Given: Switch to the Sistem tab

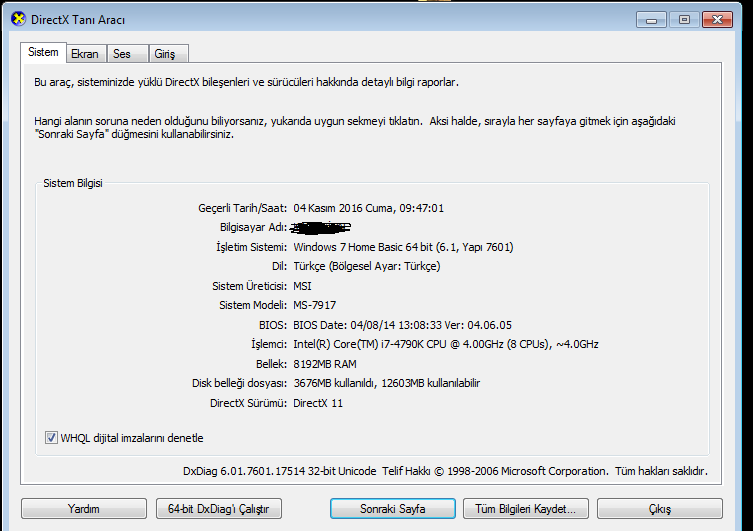Looking at the screenshot, I should pyautogui.click(x=43, y=52).
